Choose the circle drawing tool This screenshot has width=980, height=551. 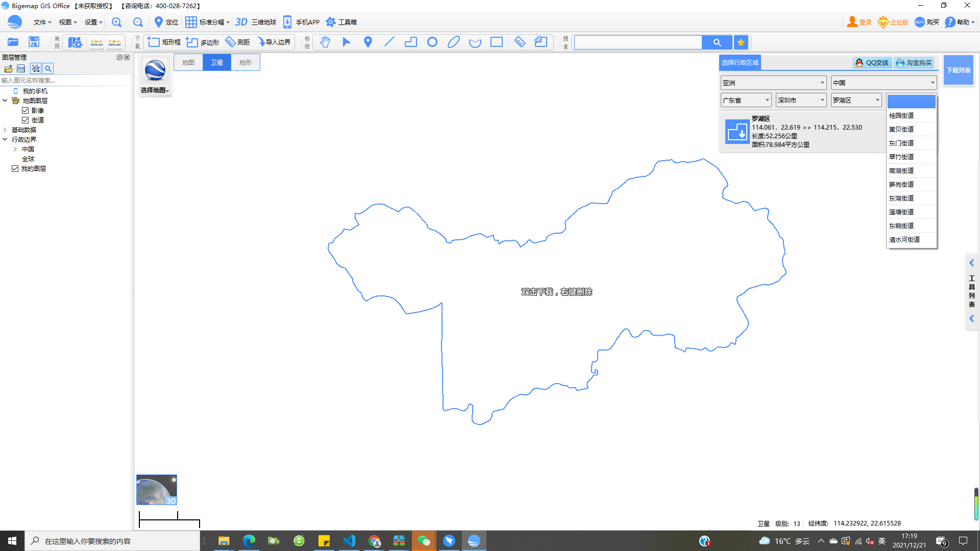click(432, 42)
